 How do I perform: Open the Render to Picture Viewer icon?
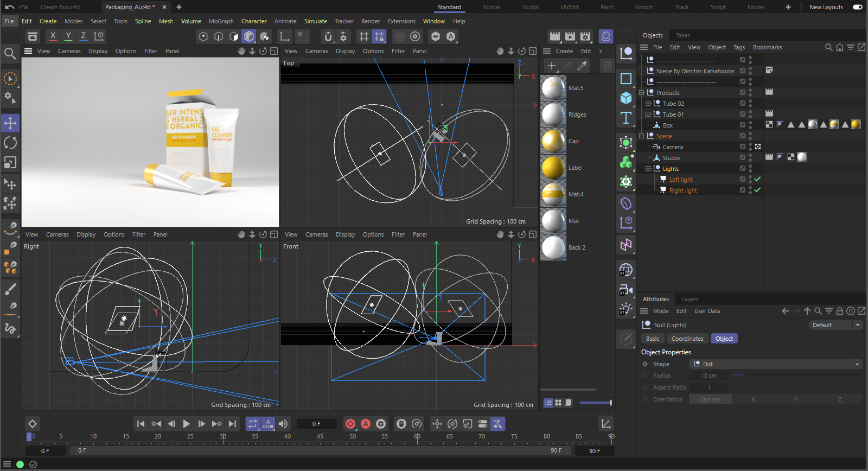coord(570,36)
